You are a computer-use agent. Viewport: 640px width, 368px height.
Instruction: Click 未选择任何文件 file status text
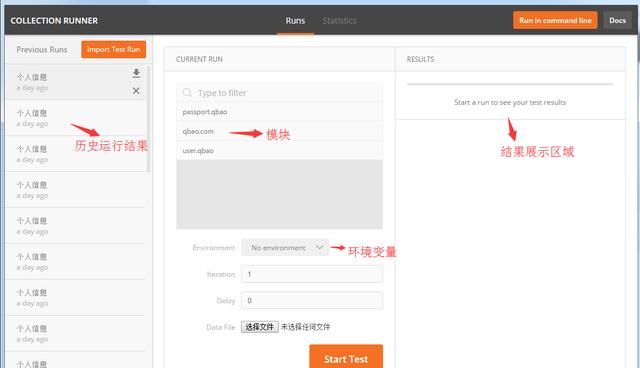306,327
